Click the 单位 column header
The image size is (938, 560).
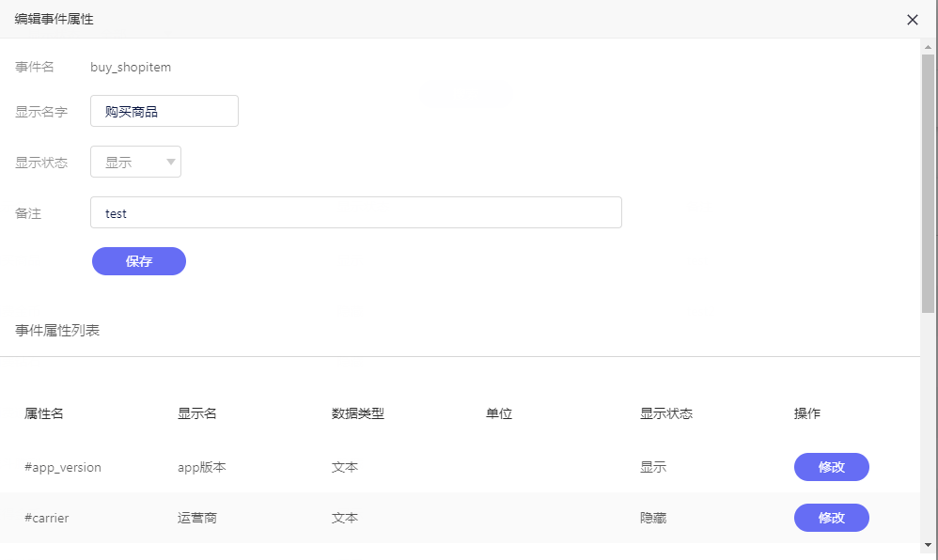499,413
